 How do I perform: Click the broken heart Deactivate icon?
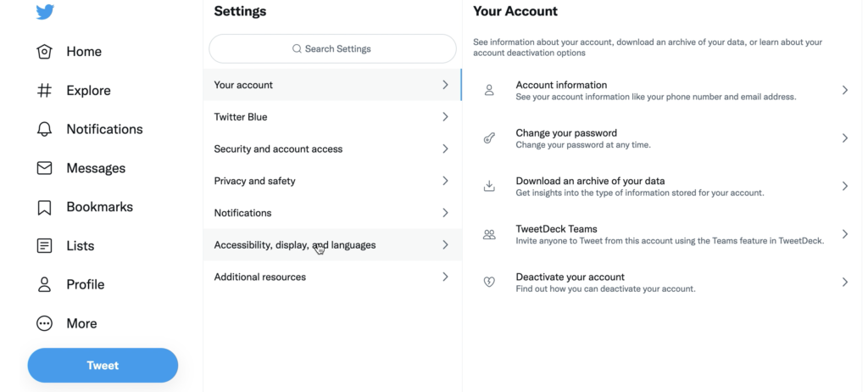point(489,283)
